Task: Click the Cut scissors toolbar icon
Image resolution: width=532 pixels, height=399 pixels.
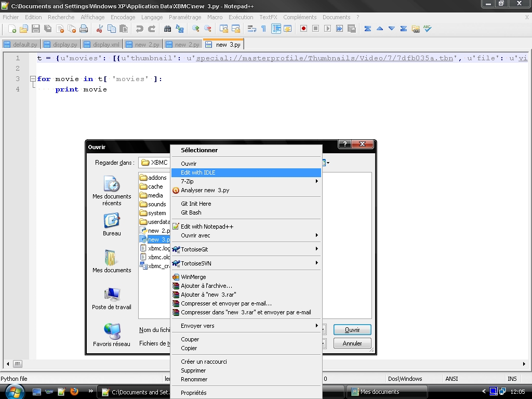Action: pos(99,29)
